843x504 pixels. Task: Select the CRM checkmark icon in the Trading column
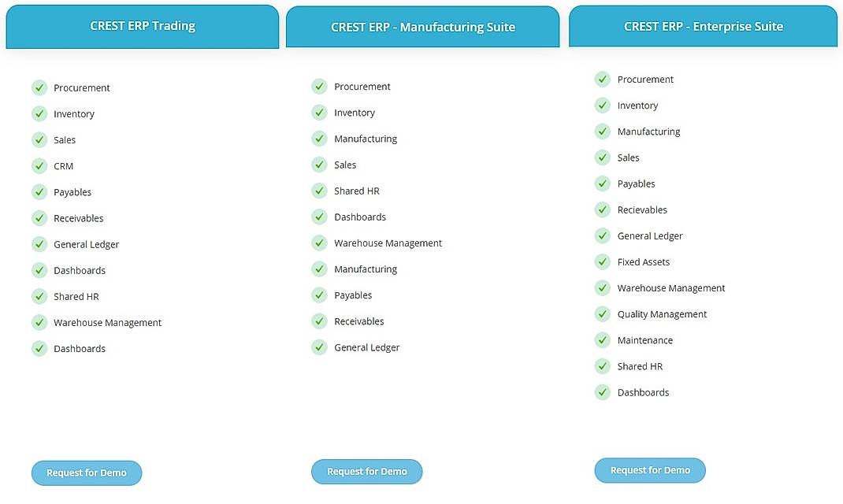click(39, 166)
